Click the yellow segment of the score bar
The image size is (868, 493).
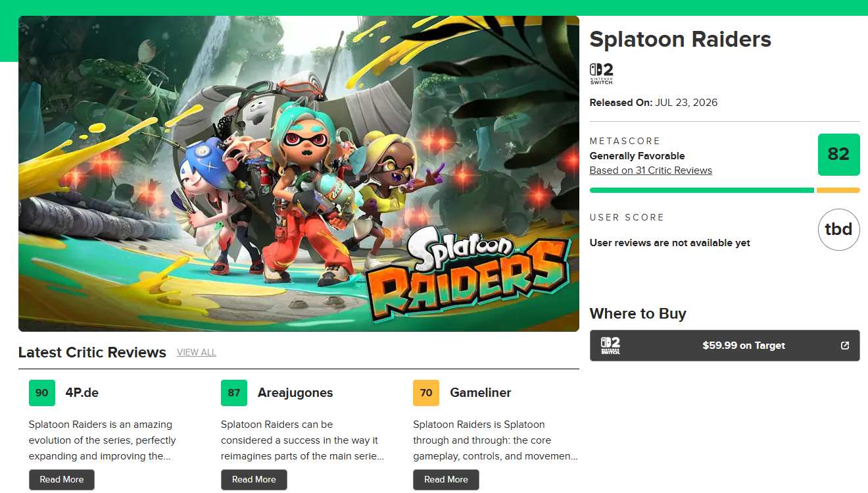pos(838,190)
